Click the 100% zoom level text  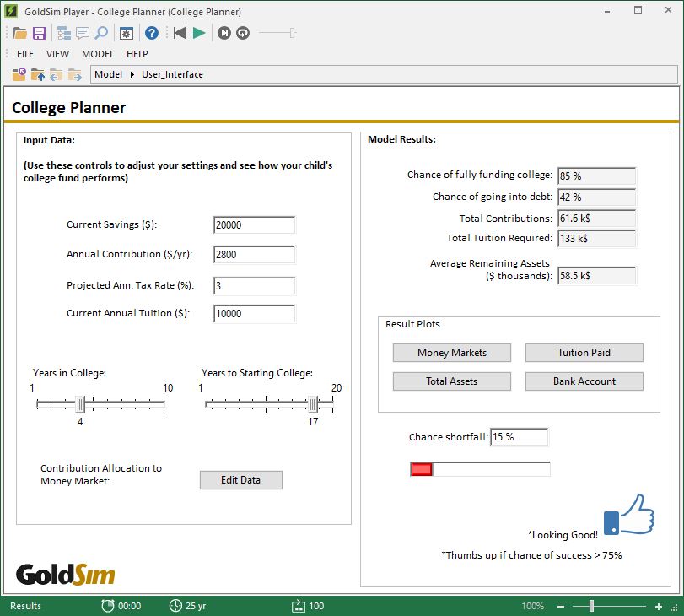[533, 606]
